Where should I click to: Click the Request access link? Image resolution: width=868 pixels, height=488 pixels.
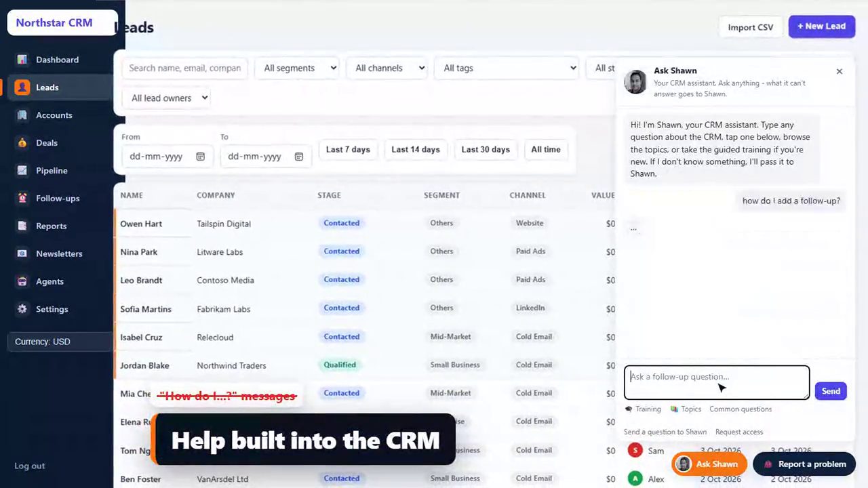point(739,432)
